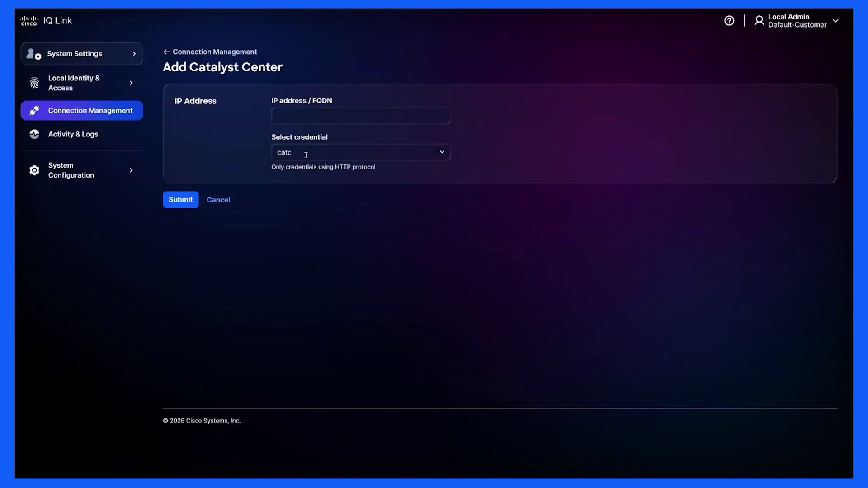Open System Settings menu item

82,54
